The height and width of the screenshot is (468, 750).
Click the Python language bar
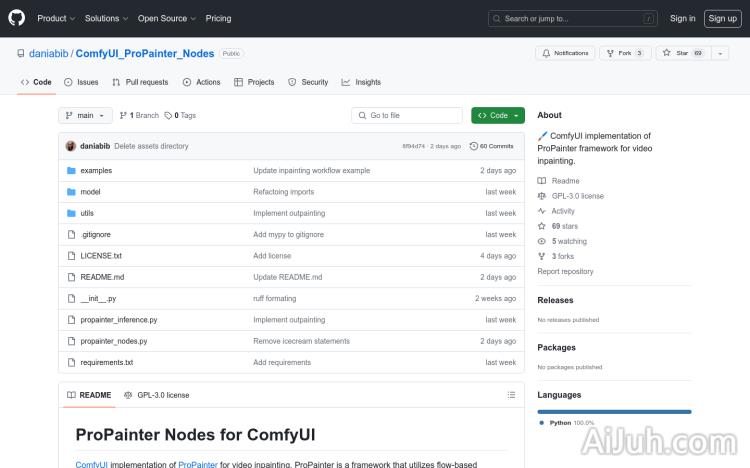614,412
